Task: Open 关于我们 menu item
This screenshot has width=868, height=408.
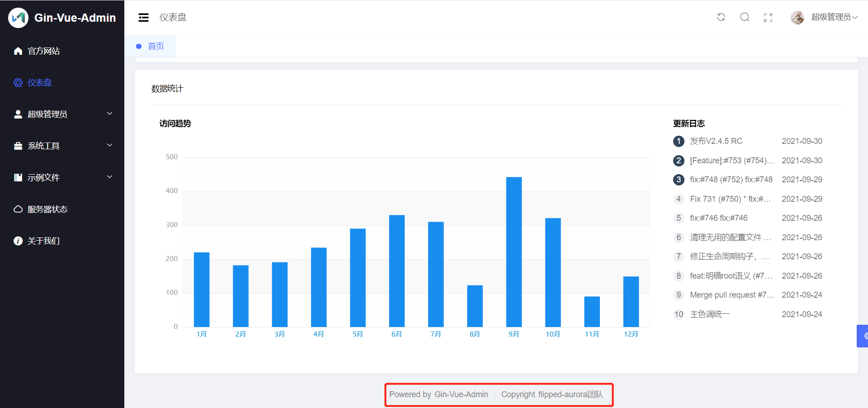Action: pos(62,241)
